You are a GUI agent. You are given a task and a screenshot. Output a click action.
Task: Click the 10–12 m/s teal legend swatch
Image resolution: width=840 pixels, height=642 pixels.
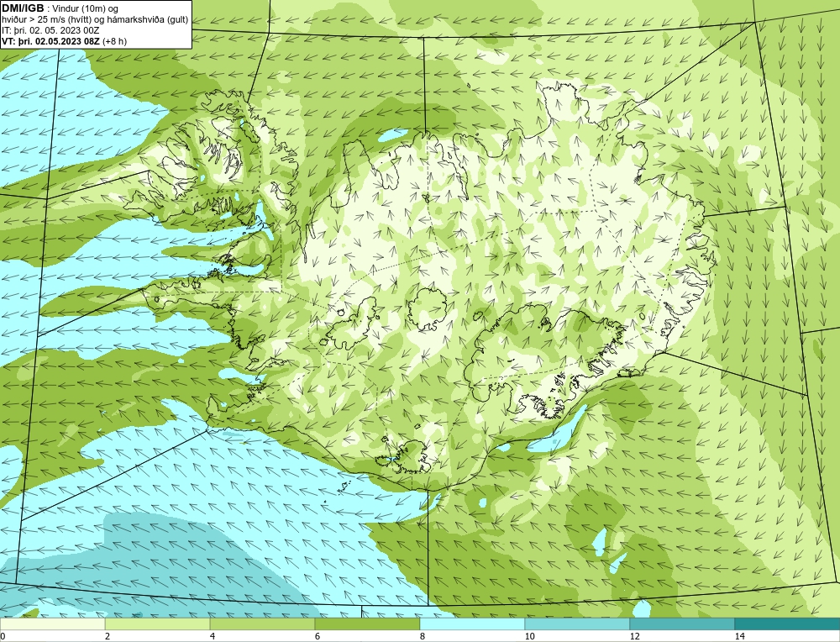coord(578,624)
